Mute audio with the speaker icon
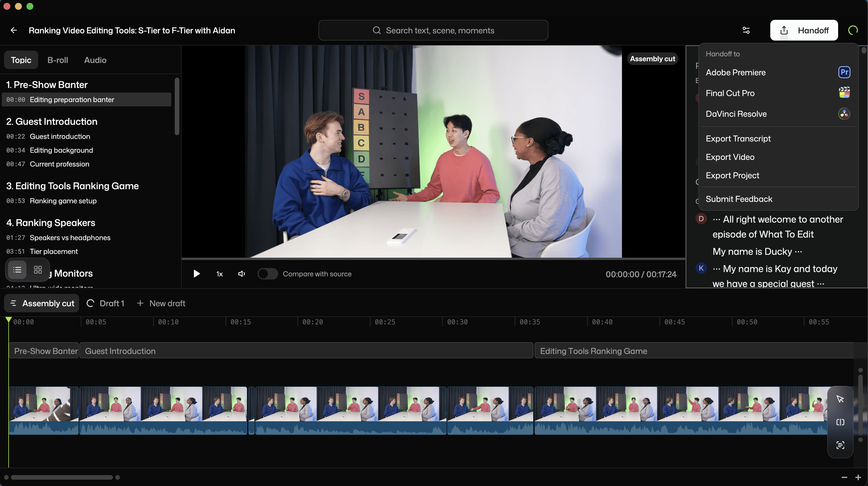The image size is (868, 486). pyautogui.click(x=241, y=274)
